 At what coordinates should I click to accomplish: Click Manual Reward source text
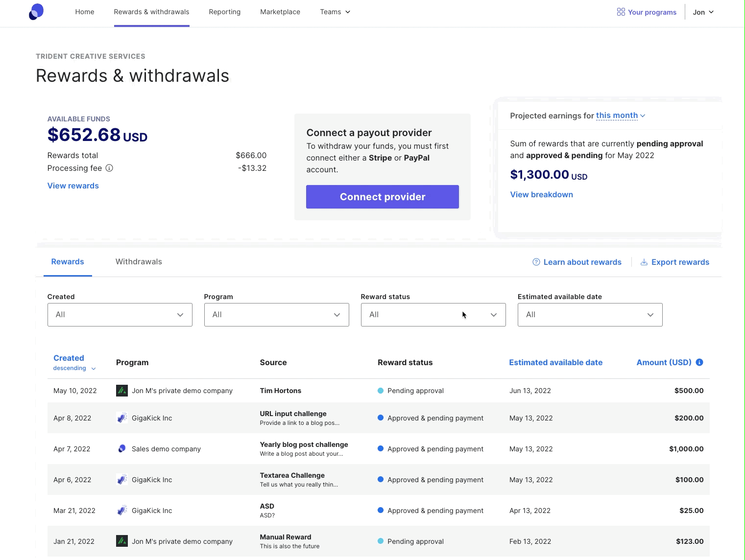286,537
